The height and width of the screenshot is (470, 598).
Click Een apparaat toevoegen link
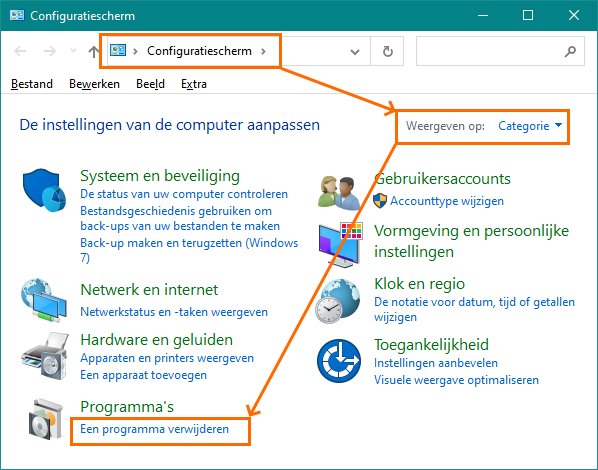point(143,375)
